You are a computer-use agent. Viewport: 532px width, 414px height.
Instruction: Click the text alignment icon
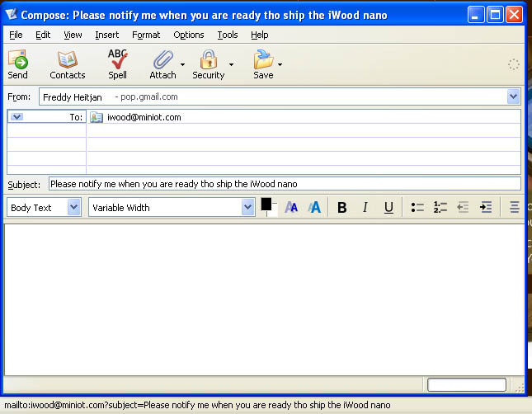515,207
